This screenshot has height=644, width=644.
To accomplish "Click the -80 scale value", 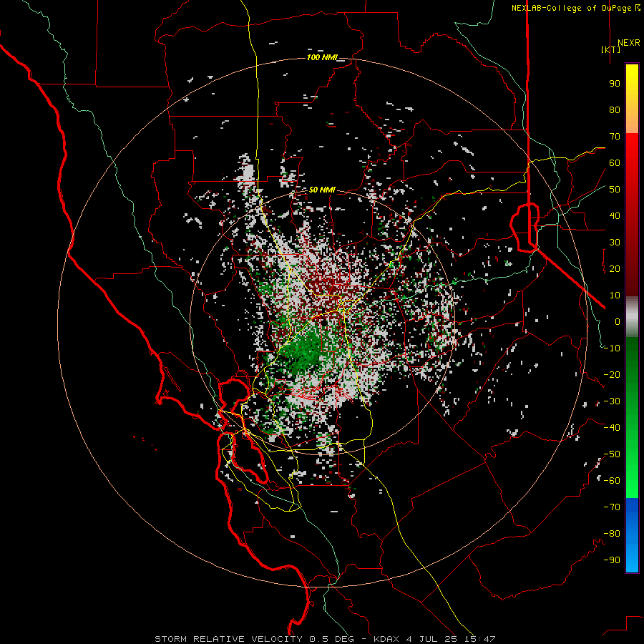I will [612, 534].
